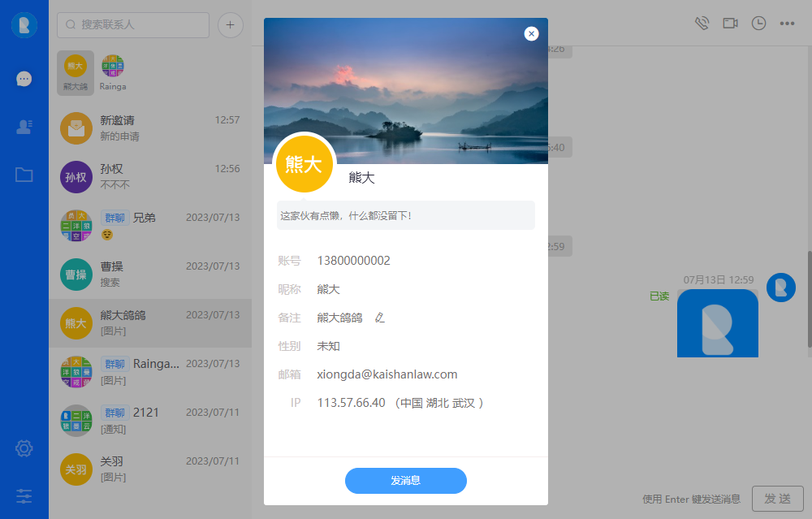Viewport: 812px width, 519px height.
Task: Edit the 熊大鸽鸽 remark with the pencil icon
Action: 379,318
